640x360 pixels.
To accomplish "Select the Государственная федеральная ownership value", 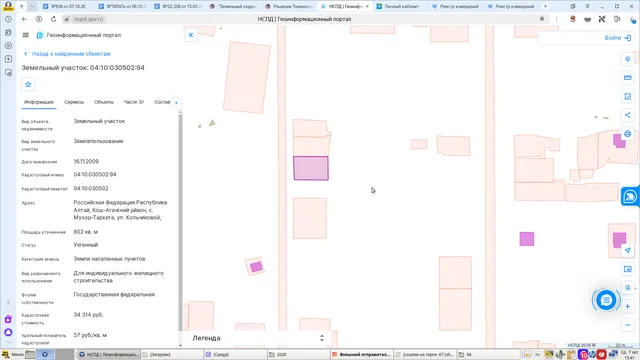I will 114,294.
